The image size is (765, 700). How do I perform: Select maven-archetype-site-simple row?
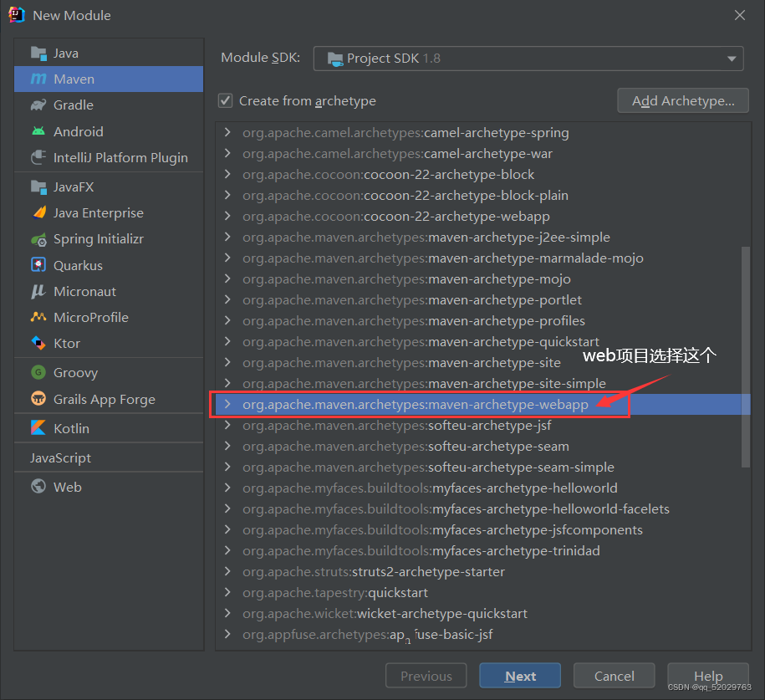point(483,383)
